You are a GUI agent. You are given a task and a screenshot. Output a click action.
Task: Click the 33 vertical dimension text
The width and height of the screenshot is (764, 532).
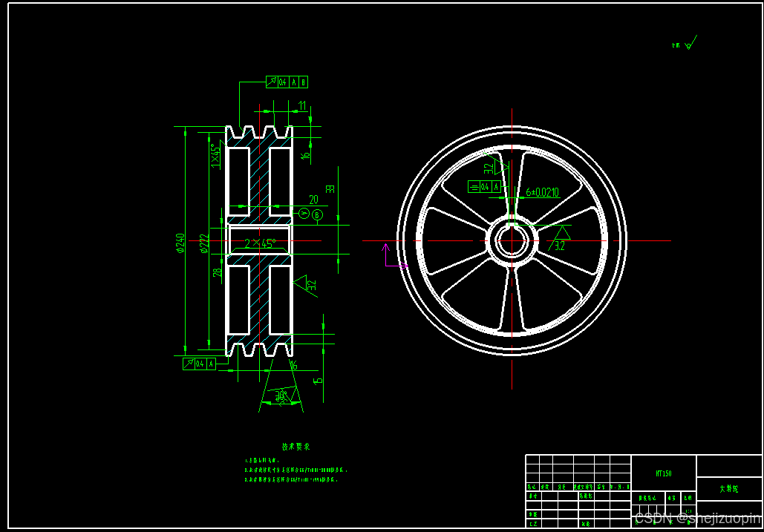[330, 189]
